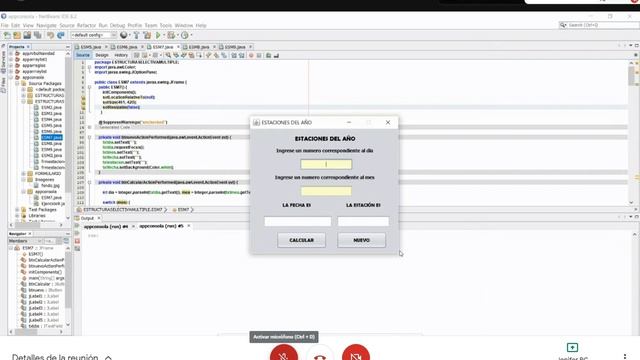Click the New Project toolbar icon
The height and width of the screenshot is (360, 640).
click(17, 36)
